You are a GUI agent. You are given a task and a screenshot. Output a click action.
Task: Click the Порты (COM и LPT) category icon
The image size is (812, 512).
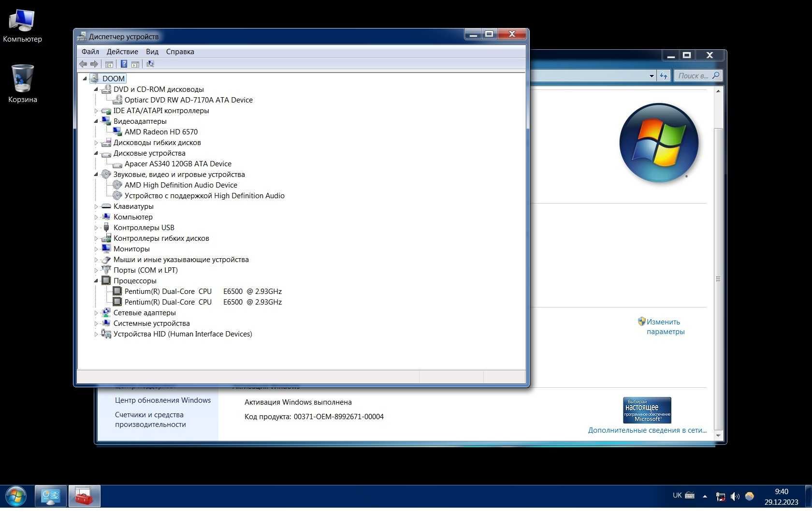(x=106, y=270)
